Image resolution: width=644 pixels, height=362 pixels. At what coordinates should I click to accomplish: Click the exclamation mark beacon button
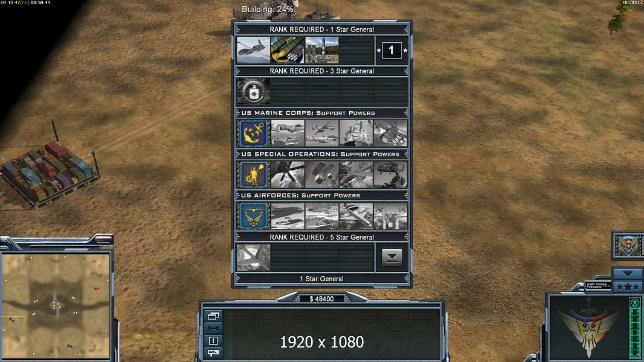tap(213, 340)
